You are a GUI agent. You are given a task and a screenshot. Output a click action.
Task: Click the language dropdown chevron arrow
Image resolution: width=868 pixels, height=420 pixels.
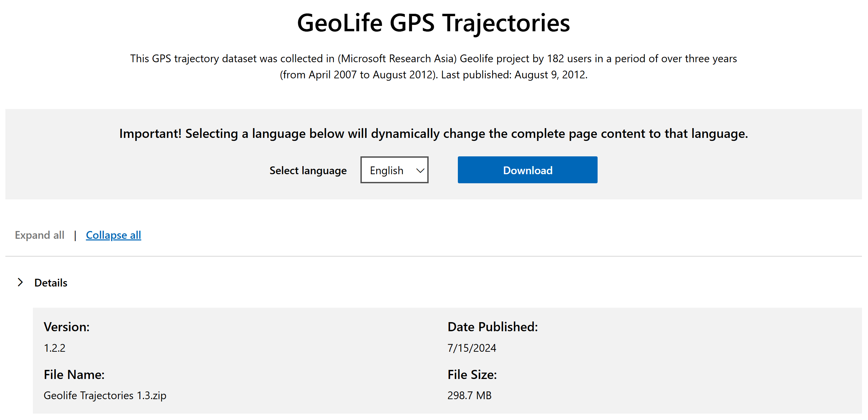[x=420, y=170]
